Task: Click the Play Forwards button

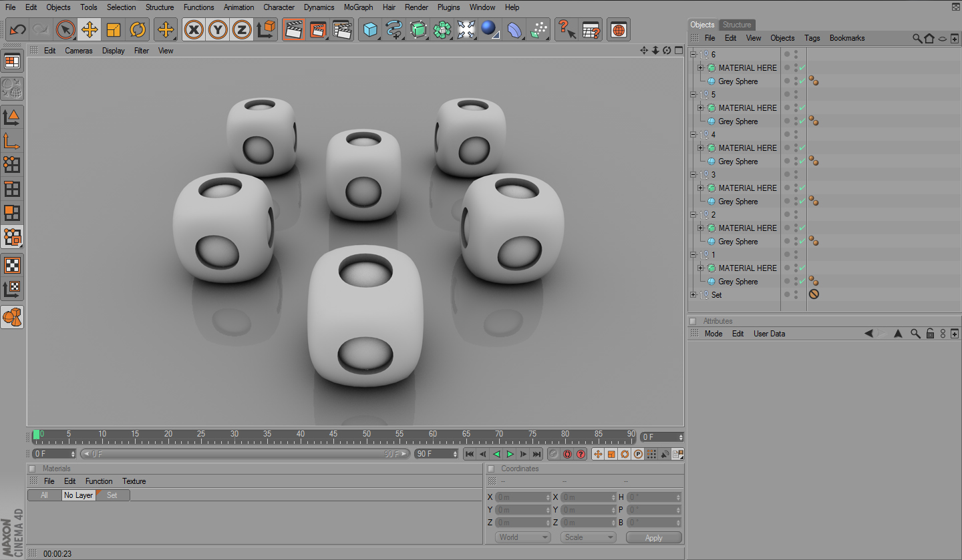Action: (x=510, y=454)
